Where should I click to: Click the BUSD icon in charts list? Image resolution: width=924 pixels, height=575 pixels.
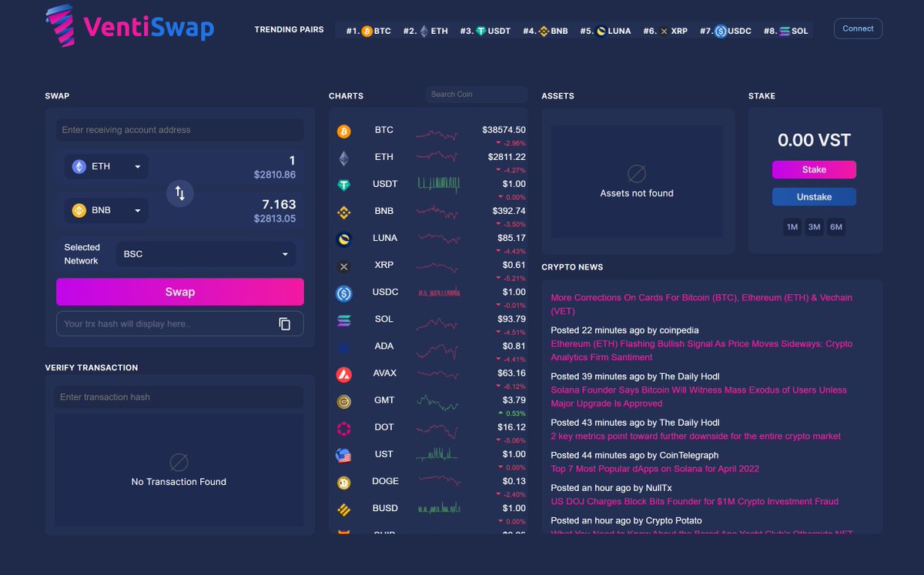343,510
